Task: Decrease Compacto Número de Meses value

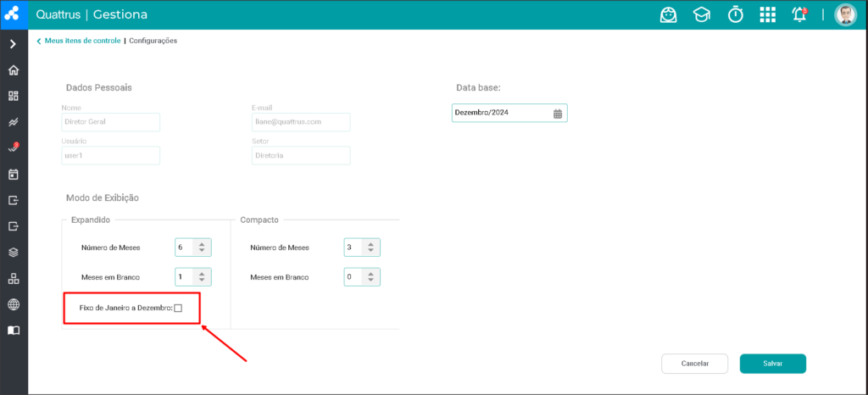Action: (371, 251)
